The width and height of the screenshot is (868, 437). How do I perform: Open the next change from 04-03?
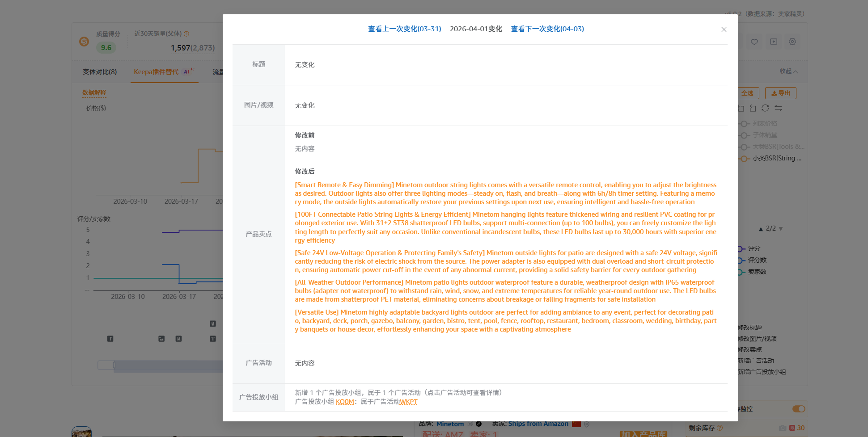click(547, 29)
